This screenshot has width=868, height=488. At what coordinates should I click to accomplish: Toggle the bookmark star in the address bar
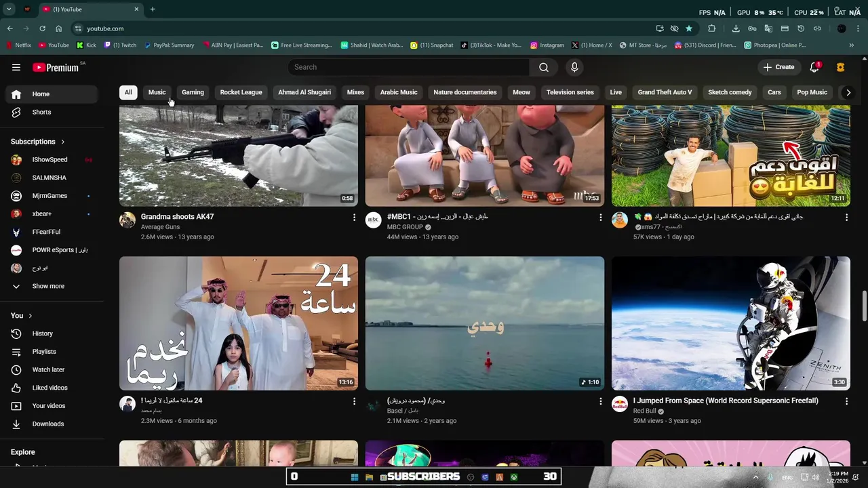click(x=689, y=28)
